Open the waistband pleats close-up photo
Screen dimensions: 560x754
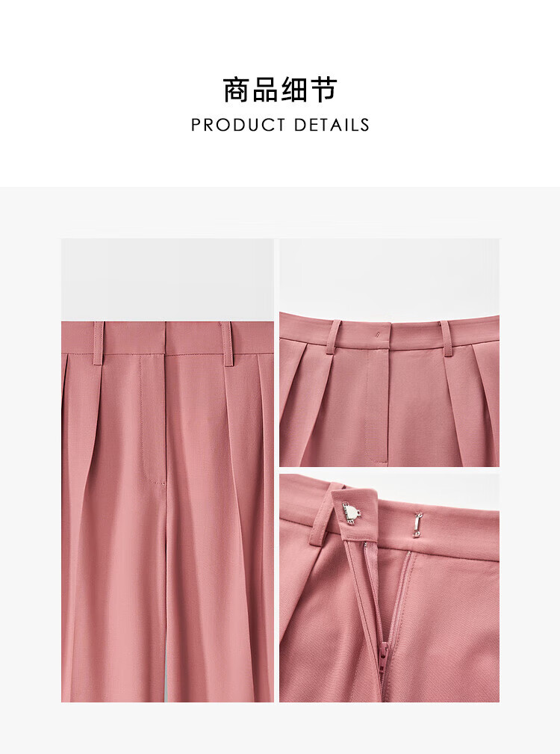point(390,353)
